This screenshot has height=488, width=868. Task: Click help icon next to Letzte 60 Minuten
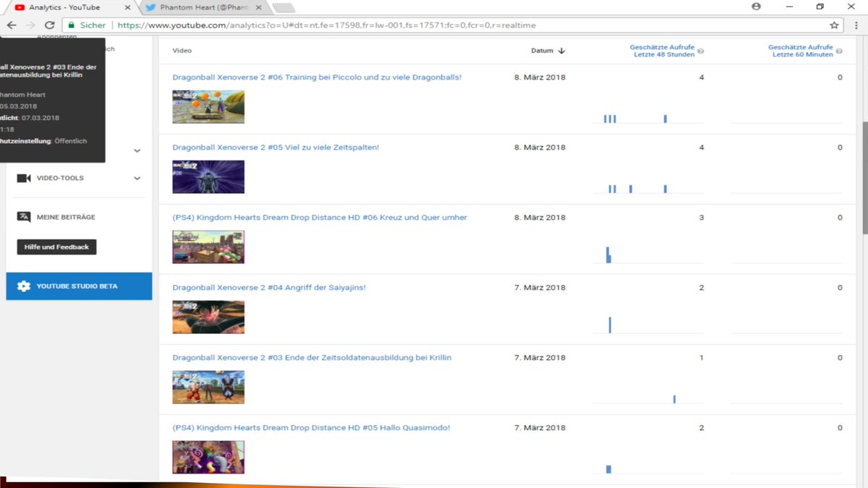tap(839, 51)
